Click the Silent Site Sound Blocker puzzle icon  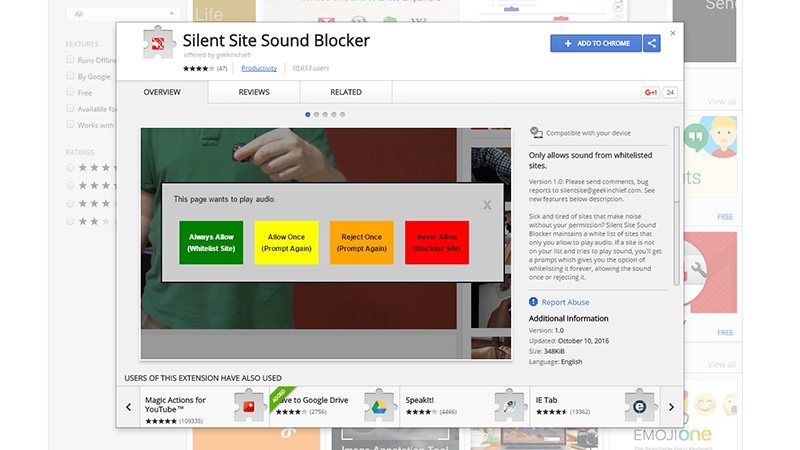pos(158,43)
